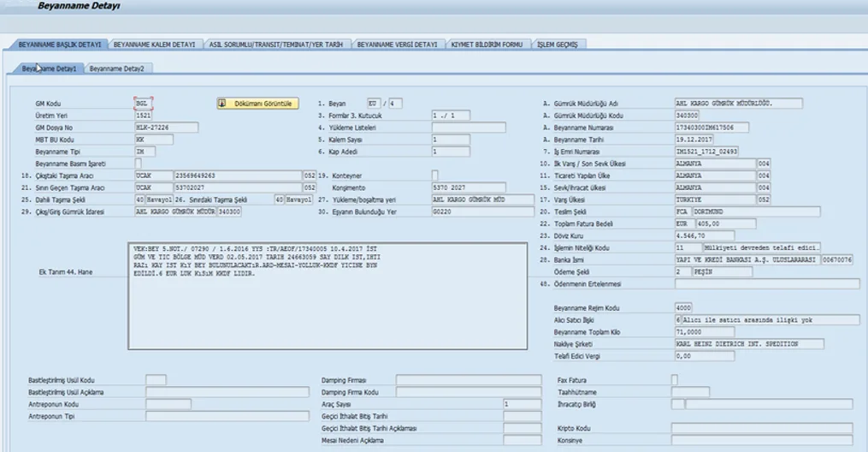Click the Formlar 3. Kutucuk field
Screen dimensions: 868x452
452,116
